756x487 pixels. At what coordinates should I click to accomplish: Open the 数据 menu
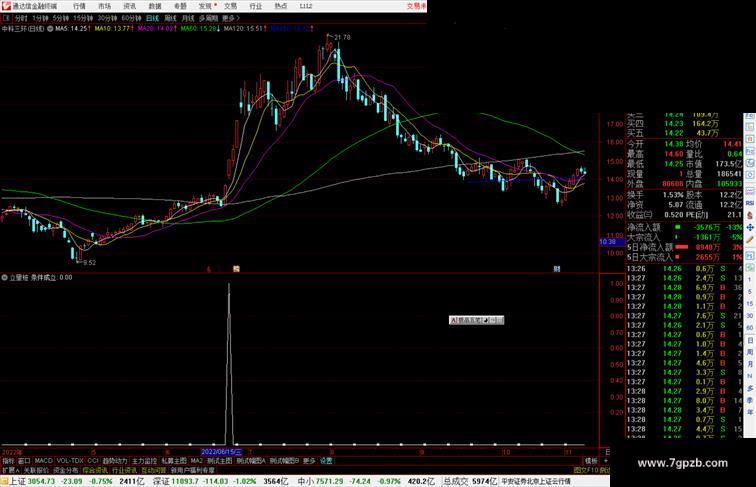[155, 6]
